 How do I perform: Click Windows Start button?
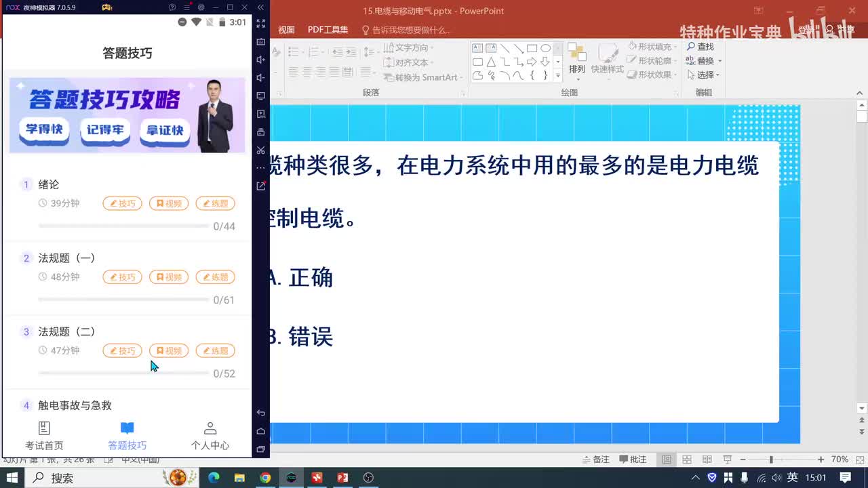12,478
